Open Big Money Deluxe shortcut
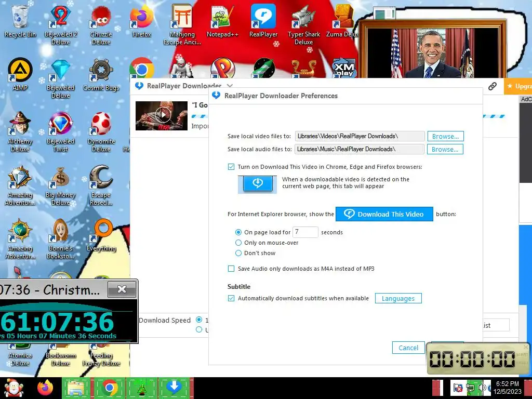The height and width of the screenshot is (399, 532). pos(60,185)
